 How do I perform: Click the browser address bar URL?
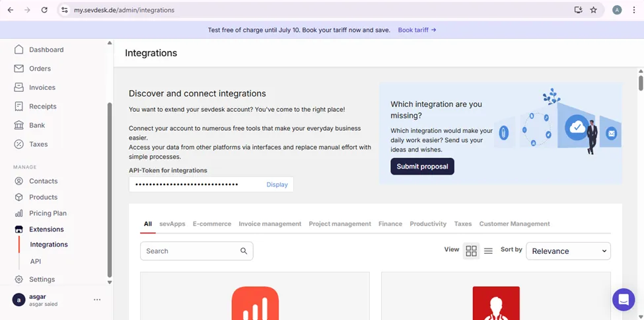[124, 10]
